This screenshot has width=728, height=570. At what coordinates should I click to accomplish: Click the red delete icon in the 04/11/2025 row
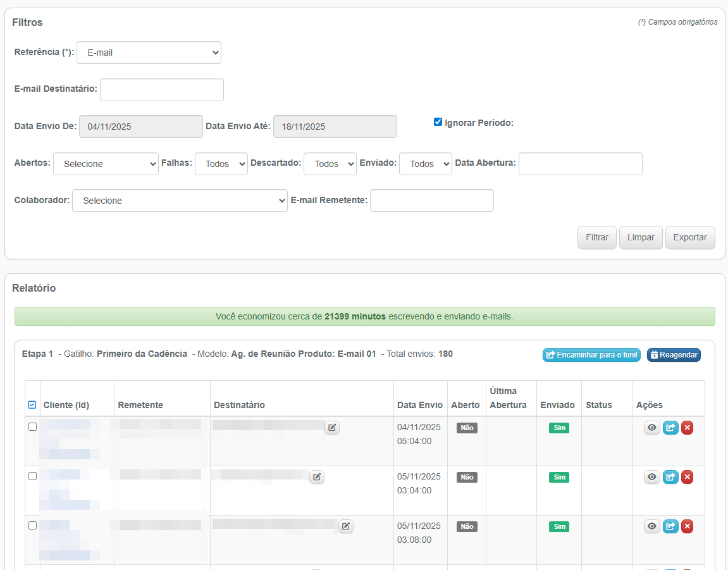687,428
